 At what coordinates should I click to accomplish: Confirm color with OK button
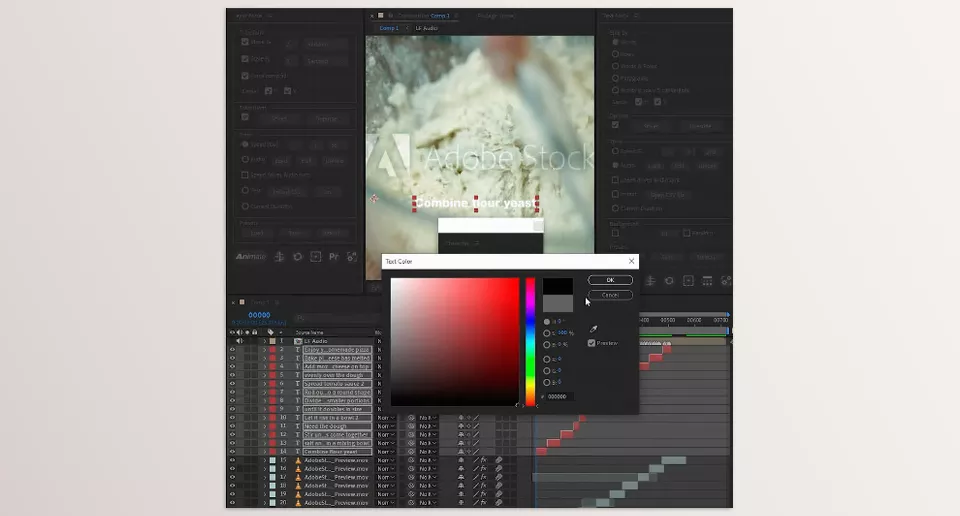point(610,280)
